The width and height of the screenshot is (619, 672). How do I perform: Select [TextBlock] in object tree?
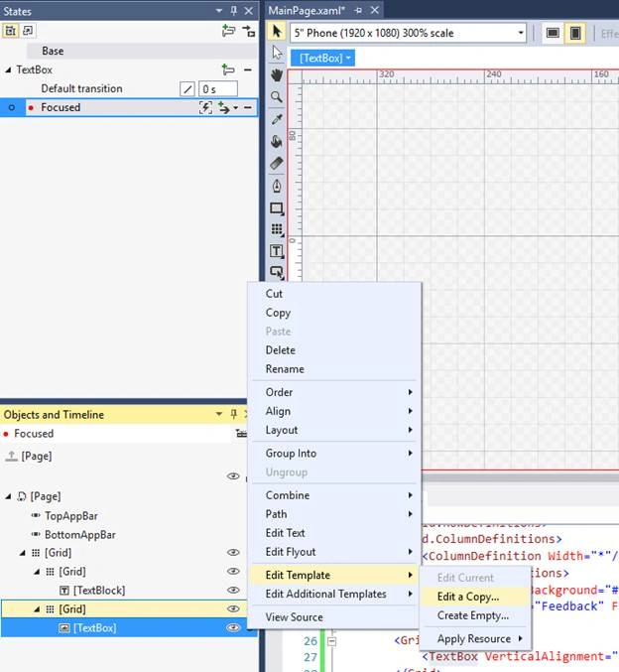(99, 591)
